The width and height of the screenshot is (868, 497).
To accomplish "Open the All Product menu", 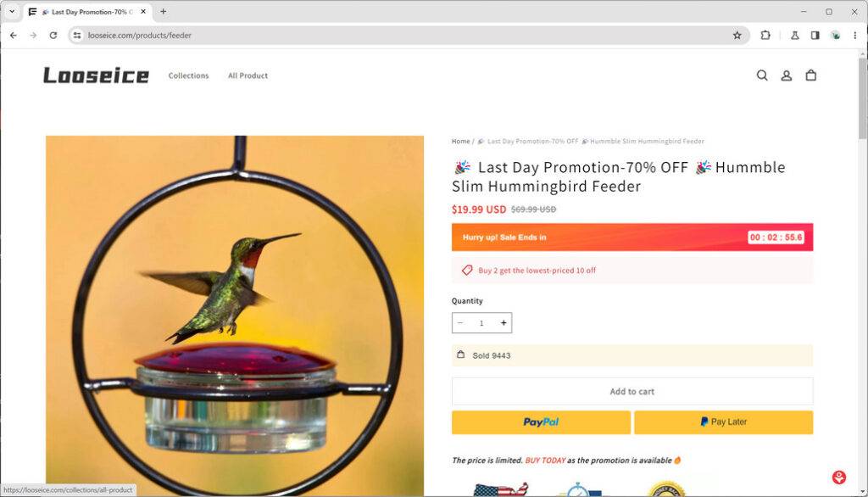I will click(248, 75).
